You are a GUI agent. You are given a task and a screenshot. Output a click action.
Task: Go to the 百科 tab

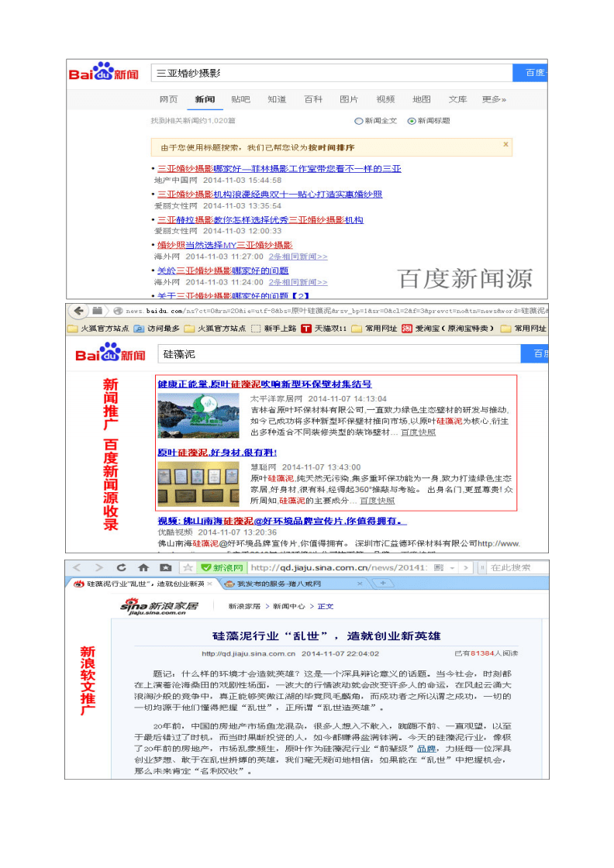click(x=312, y=100)
